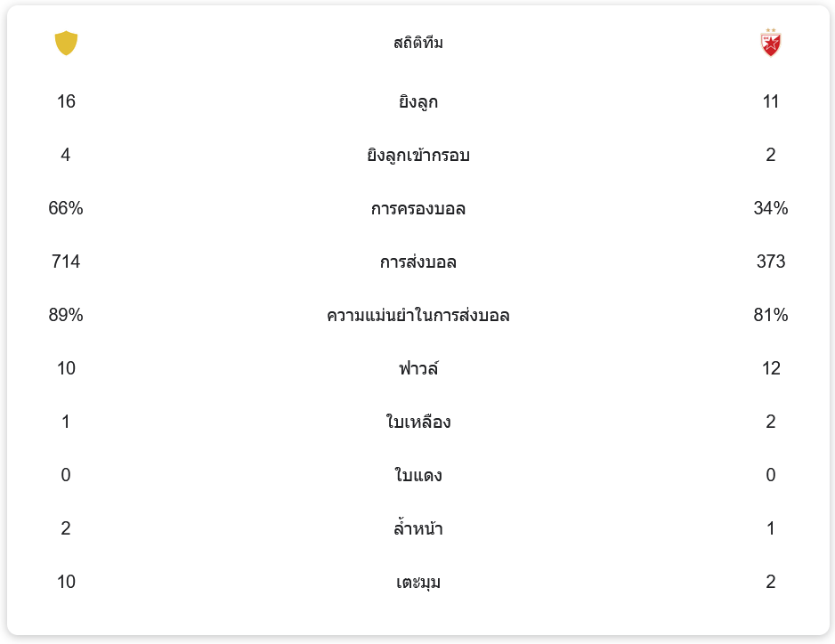
Task: Click the ยิงลูก stat label
Action: tap(418, 102)
